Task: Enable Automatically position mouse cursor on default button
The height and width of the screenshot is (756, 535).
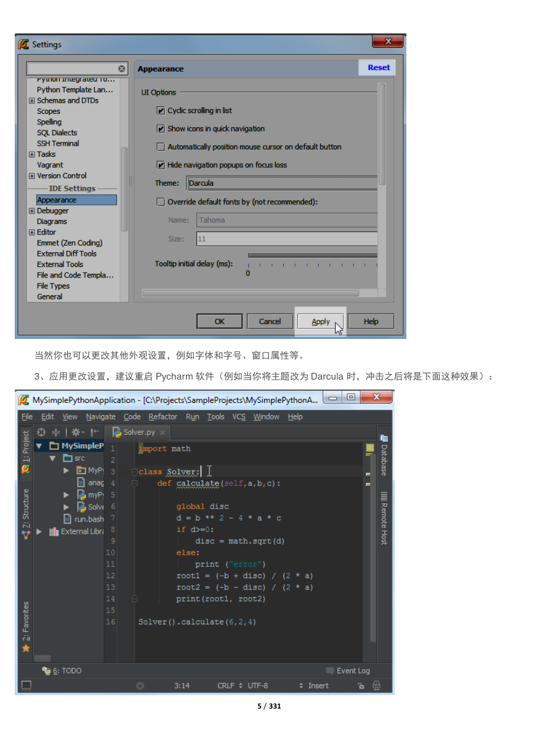Action: tap(161, 147)
